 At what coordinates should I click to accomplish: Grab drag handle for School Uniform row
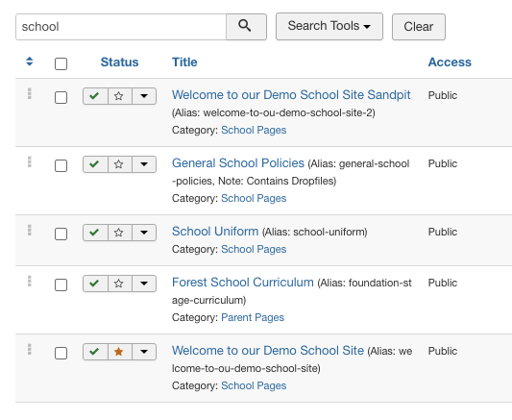[30, 231]
